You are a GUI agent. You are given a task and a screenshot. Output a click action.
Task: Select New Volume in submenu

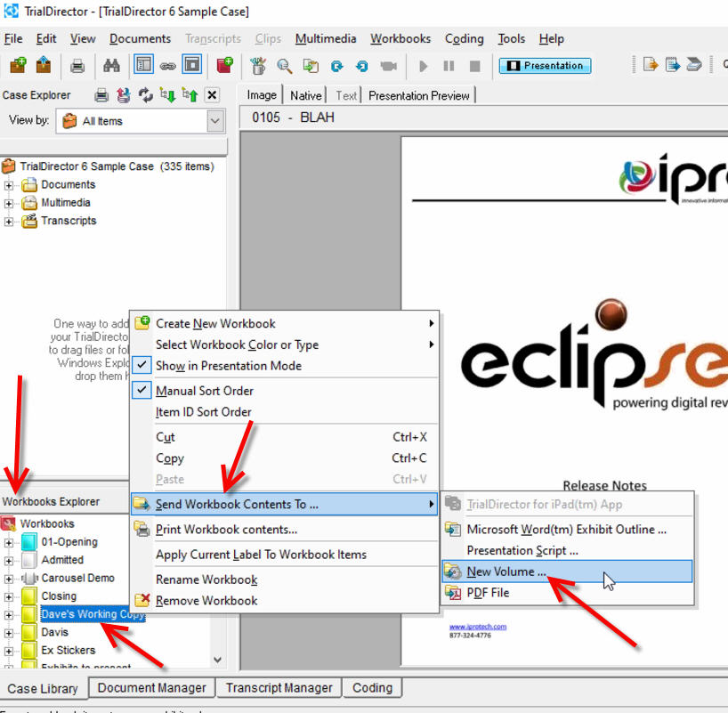567,571
